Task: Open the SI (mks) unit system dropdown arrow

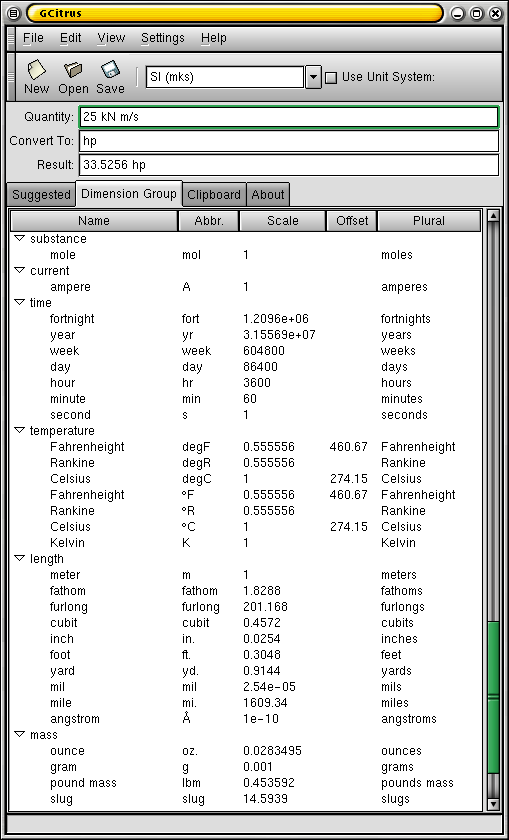Action: (x=313, y=77)
